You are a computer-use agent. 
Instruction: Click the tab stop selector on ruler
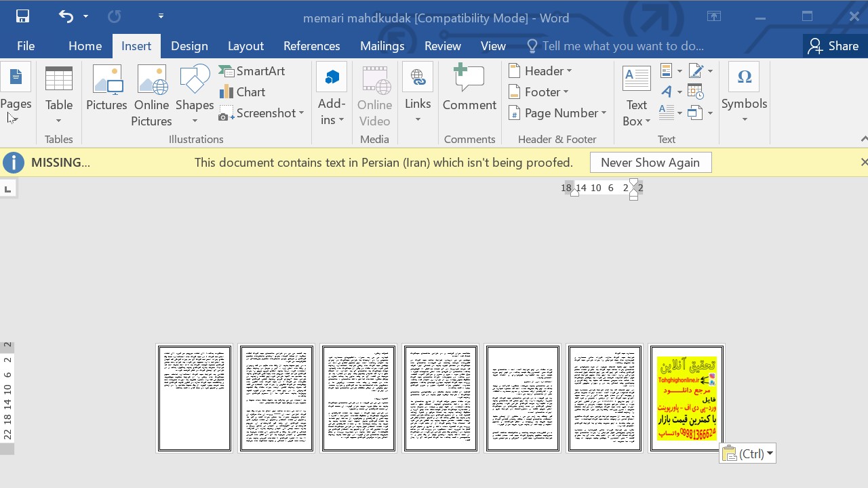coord(8,188)
